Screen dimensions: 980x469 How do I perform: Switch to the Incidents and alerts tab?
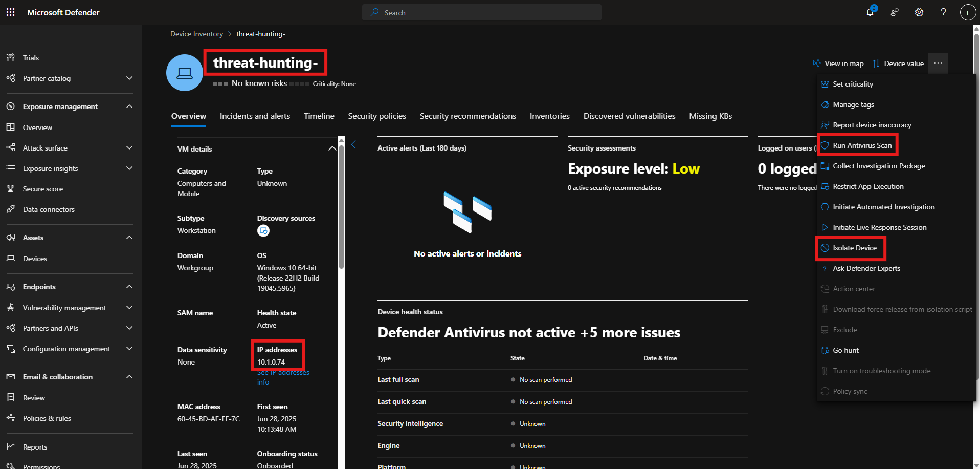tap(255, 116)
